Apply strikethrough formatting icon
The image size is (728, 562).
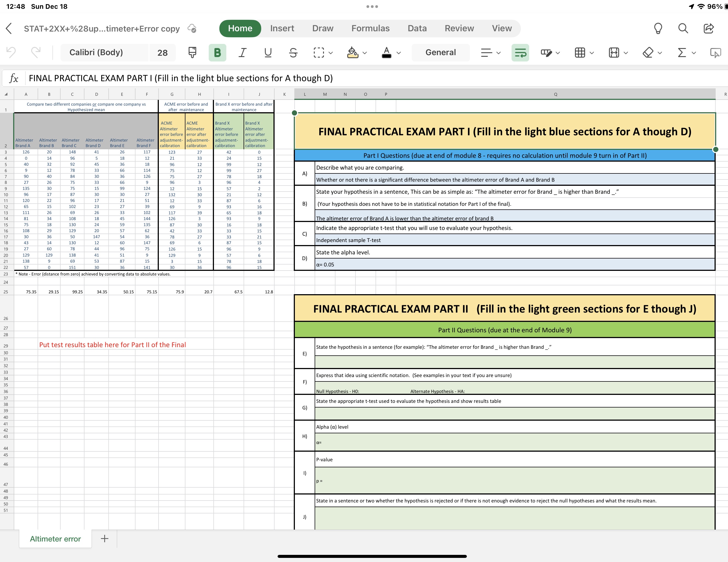pyautogui.click(x=293, y=52)
